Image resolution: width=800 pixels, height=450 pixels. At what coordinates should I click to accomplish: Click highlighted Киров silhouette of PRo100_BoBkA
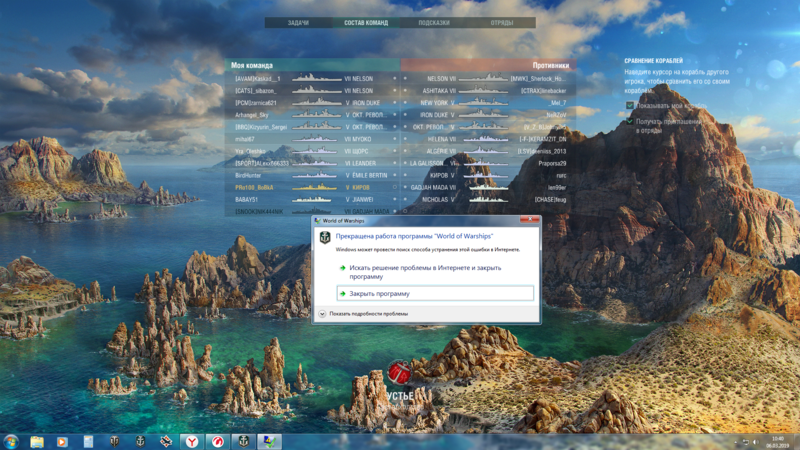pos(316,187)
